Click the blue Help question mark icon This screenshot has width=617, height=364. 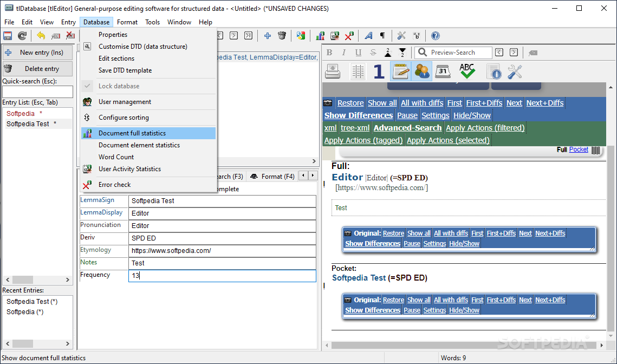435,36
